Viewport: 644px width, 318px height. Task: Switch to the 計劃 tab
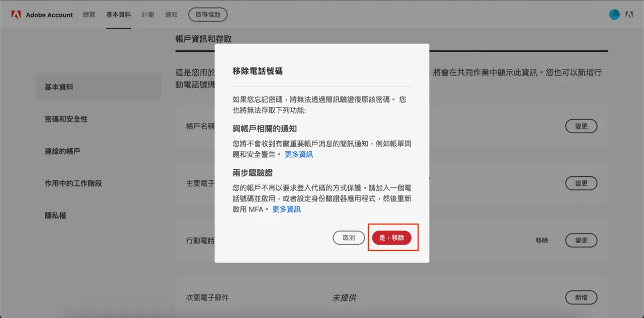tap(148, 15)
